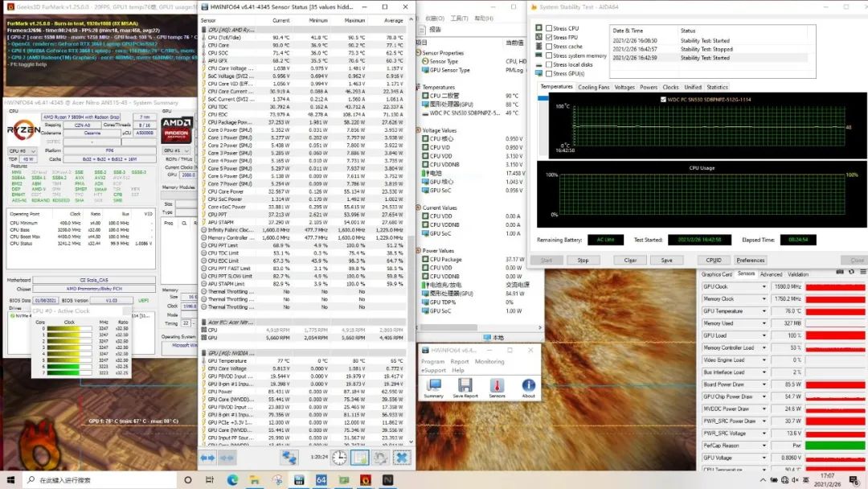Image resolution: width=868 pixels, height=489 pixels.
Task: Close sensor window with the blue X icon
Action: point(401,457)
